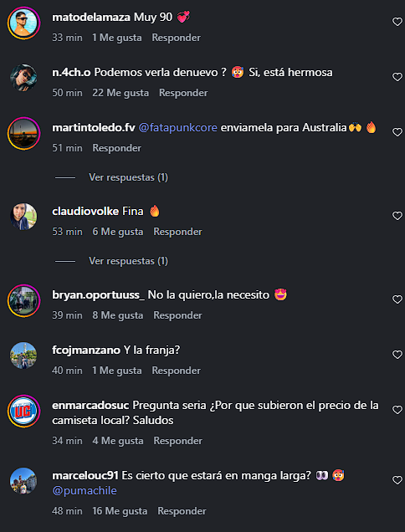Like martintoledo.fv's comment about Australia
405x532 pixels.
(x=397, y=133)
